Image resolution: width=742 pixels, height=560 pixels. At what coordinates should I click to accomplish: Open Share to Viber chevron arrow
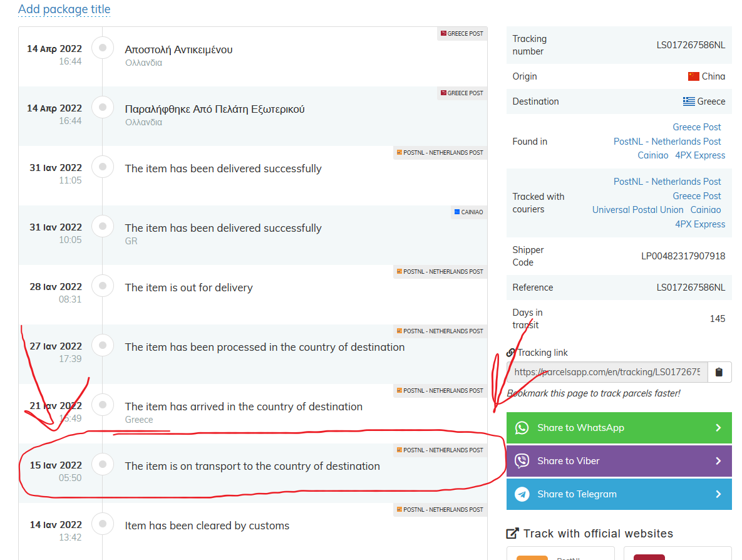[x=718, y=461]
